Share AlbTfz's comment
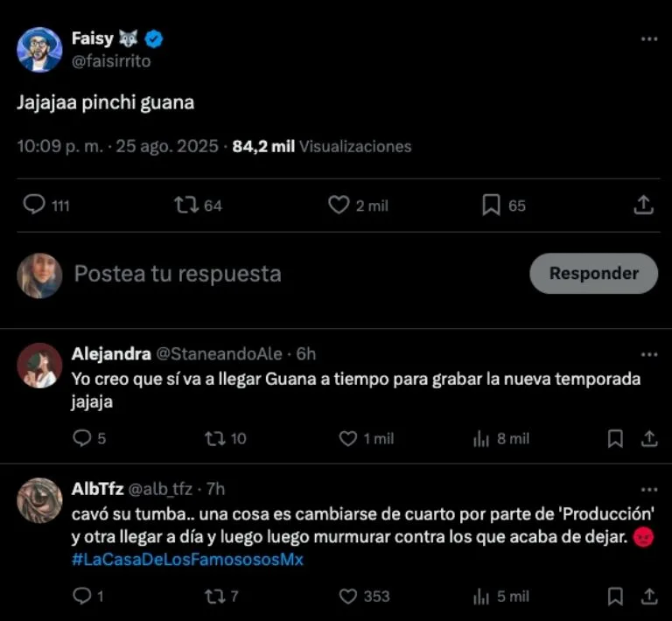Viewport: 672px width, 621px height. tap(648, 597)
